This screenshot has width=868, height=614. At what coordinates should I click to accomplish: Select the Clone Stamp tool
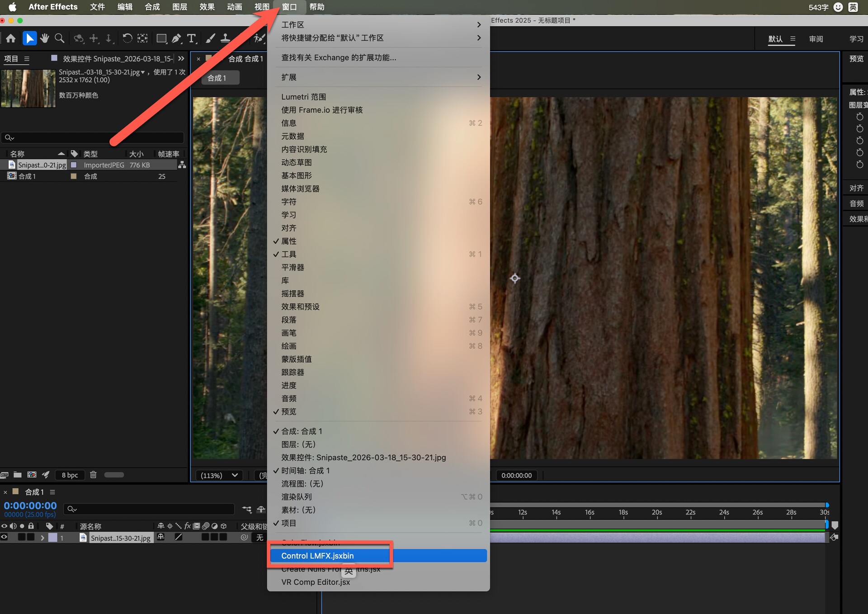click(x=225, y=38)
